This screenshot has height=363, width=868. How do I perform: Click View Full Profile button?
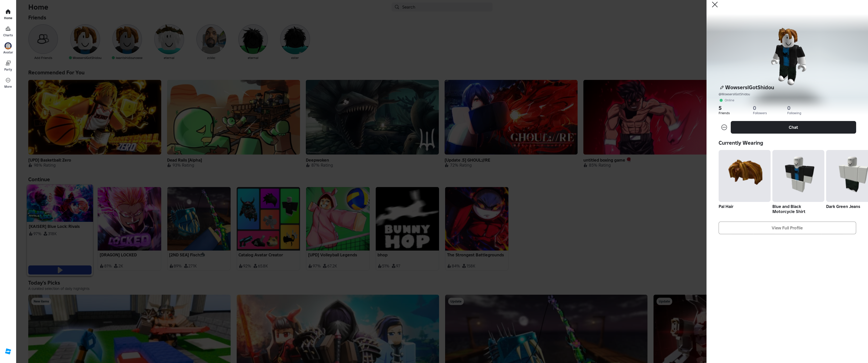787,228
